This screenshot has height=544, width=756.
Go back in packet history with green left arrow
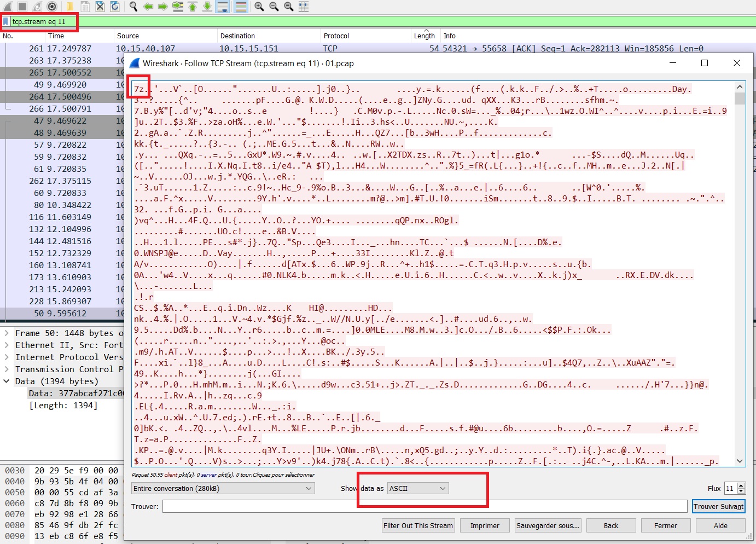point(148,7)
